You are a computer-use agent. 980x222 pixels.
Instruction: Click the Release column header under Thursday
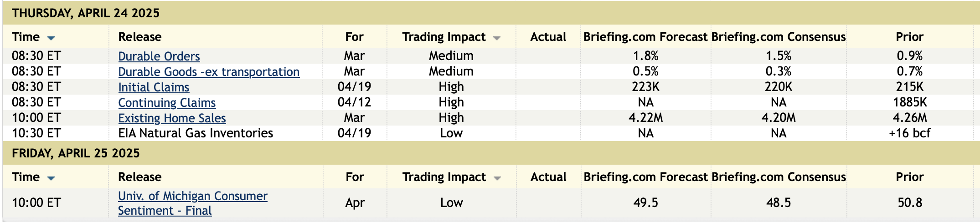140,37
